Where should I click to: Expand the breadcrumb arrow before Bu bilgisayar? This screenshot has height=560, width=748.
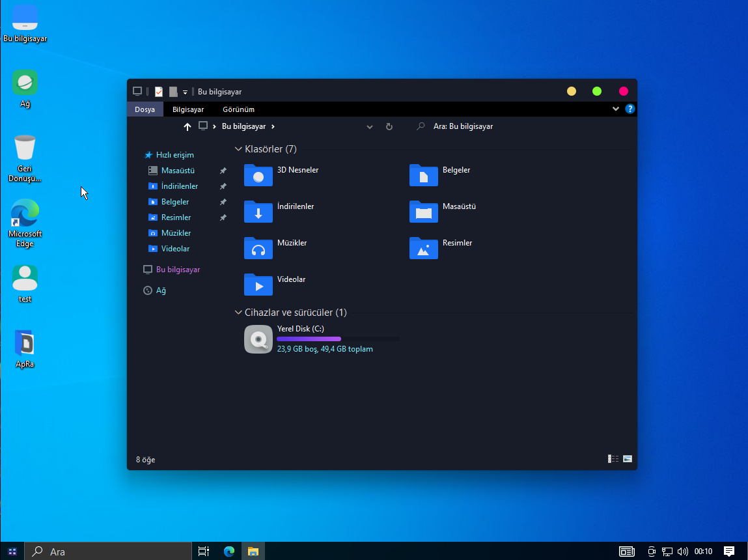click(214, 126)
